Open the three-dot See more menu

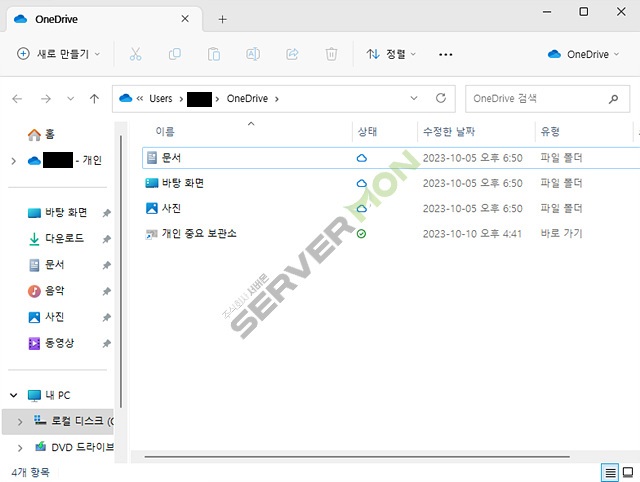(x=445, y=54)
